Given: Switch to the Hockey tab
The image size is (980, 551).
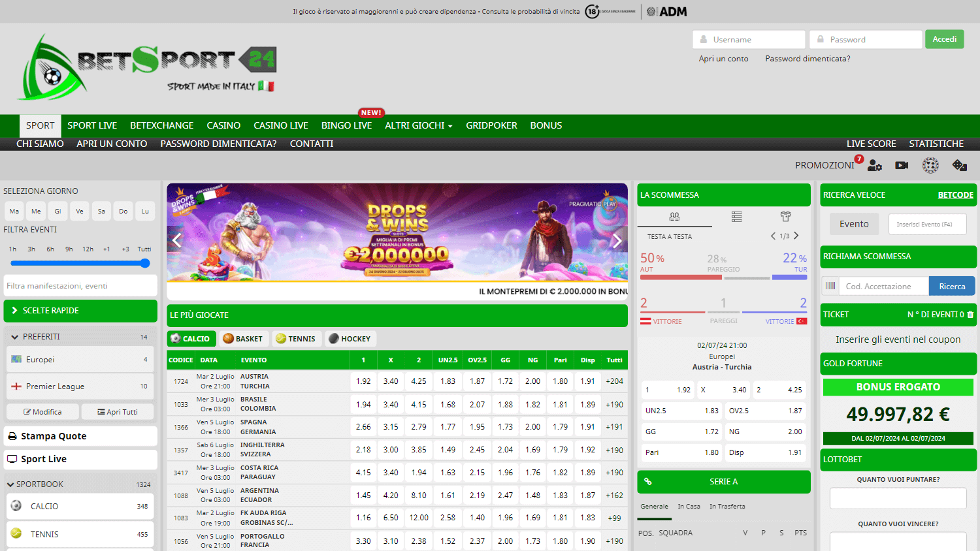Looking at the screenshot, I should tap(350, 339).
